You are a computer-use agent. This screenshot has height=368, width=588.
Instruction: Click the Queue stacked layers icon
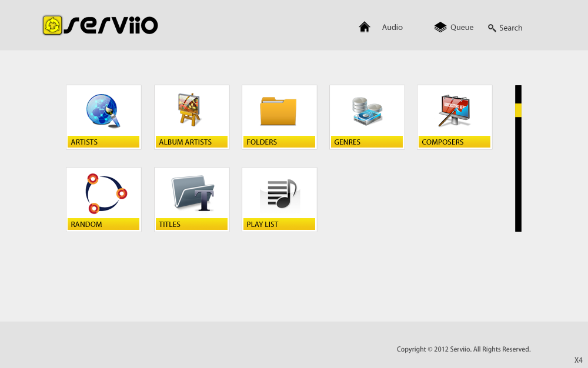point(440,27)
